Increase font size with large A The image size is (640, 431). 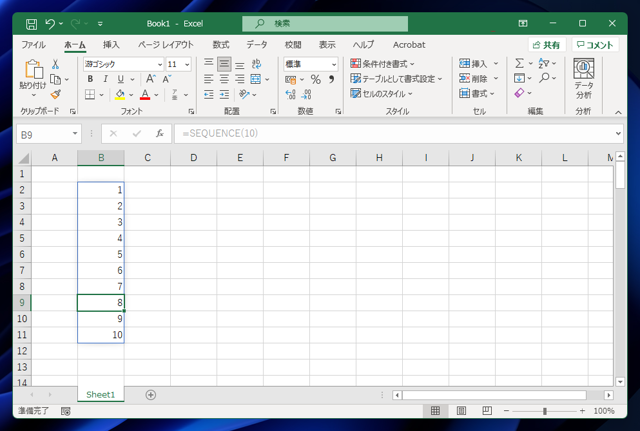coord(150,79)
